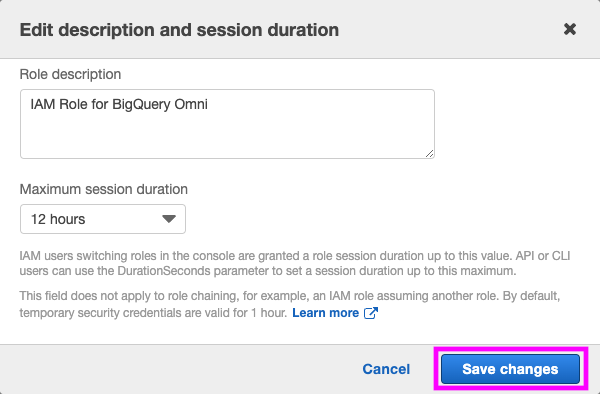Click Save changes button

pyautogui.click(x=510, y=369)
